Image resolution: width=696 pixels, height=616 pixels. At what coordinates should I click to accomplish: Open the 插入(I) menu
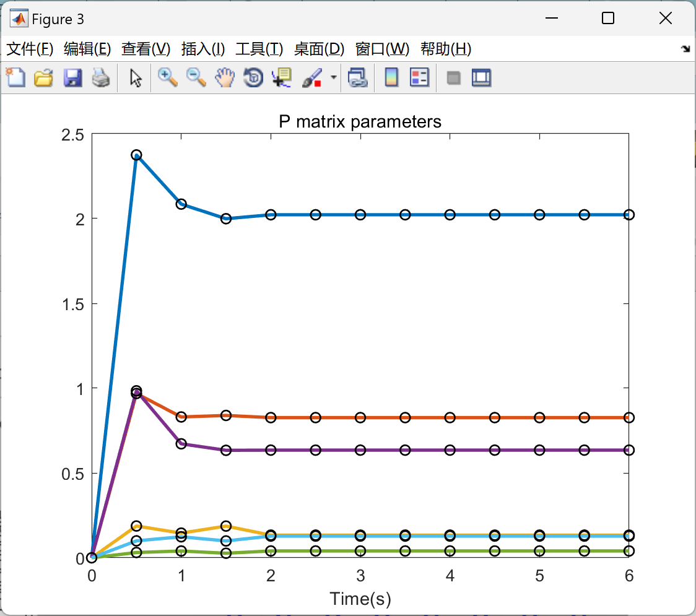coord(203,49)
